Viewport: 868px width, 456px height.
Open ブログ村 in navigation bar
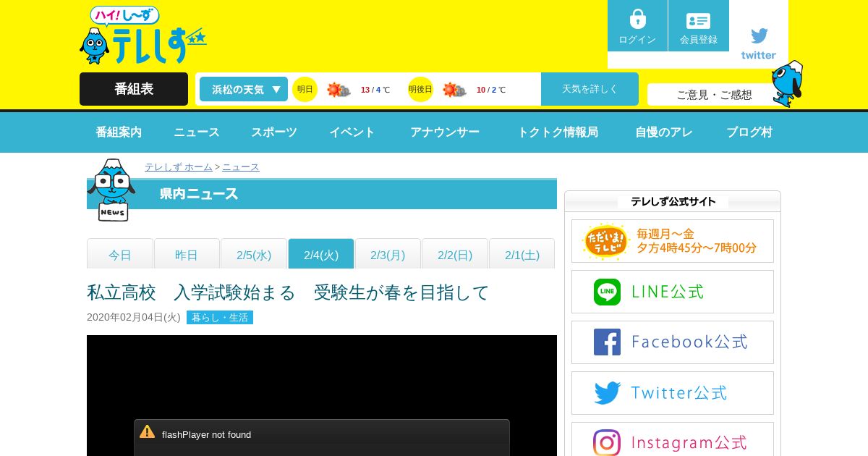pos(749,132)
